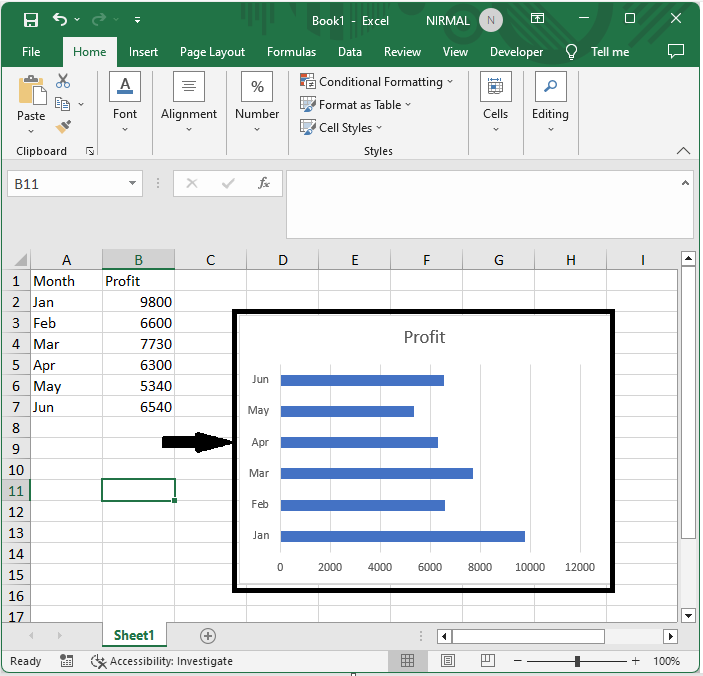Click the Cancel X formula button
The image size is (703, 676).
192,183
